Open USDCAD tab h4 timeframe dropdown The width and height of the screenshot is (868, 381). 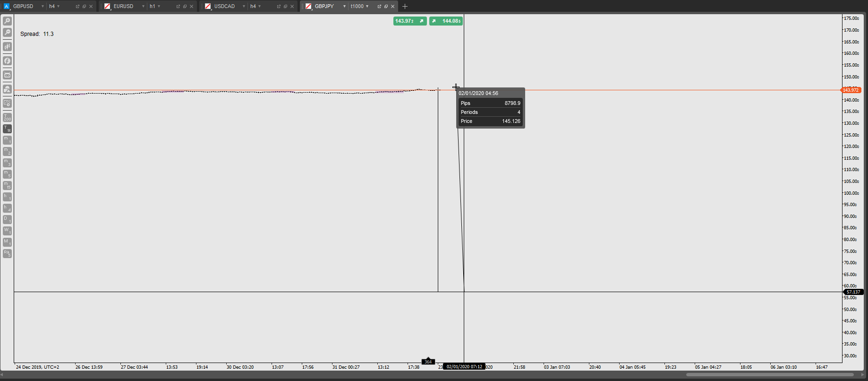255,6
